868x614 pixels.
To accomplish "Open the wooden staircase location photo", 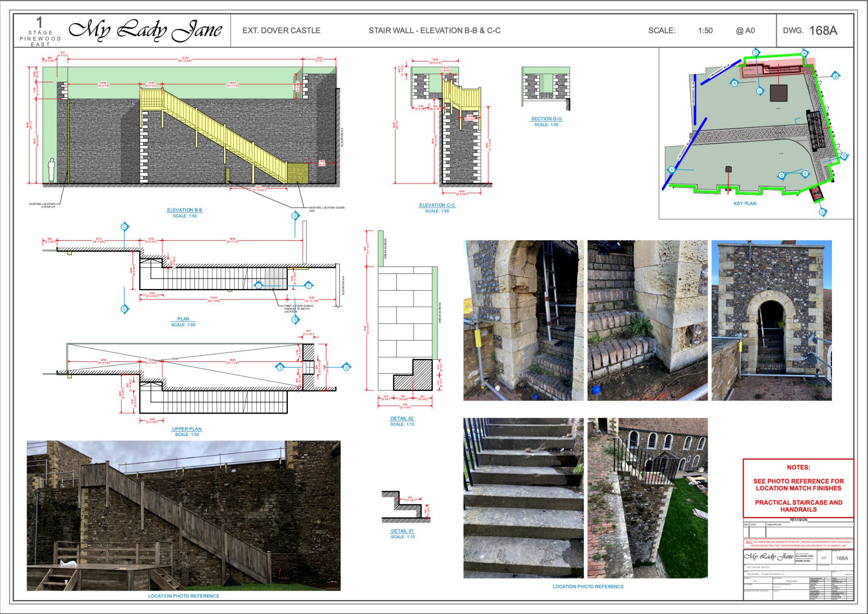I will pyautogui.click(x=184, y=515).
